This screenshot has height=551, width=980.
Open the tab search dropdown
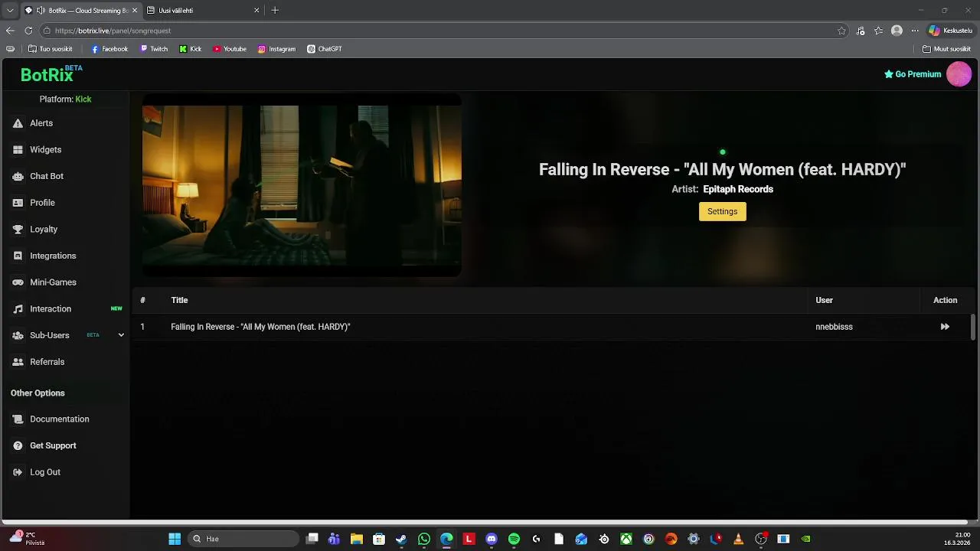pyautogui.click(x=9, y=11)
